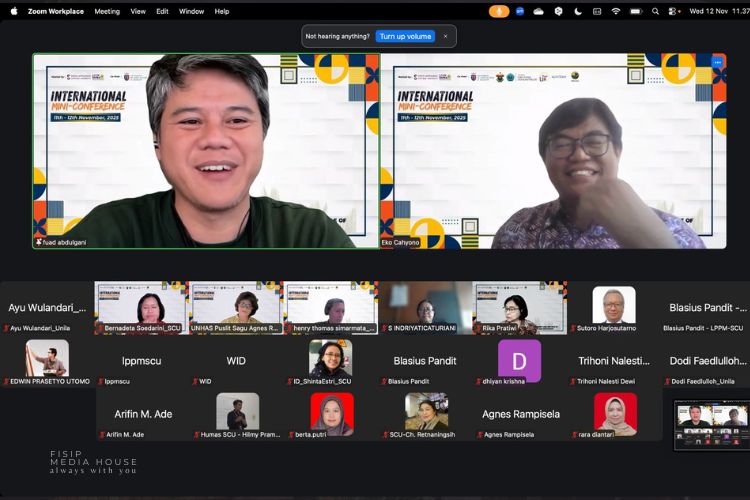750x500 pixels.
Task: Select fuad abdulgani's video tile
Action: point(206,150)
